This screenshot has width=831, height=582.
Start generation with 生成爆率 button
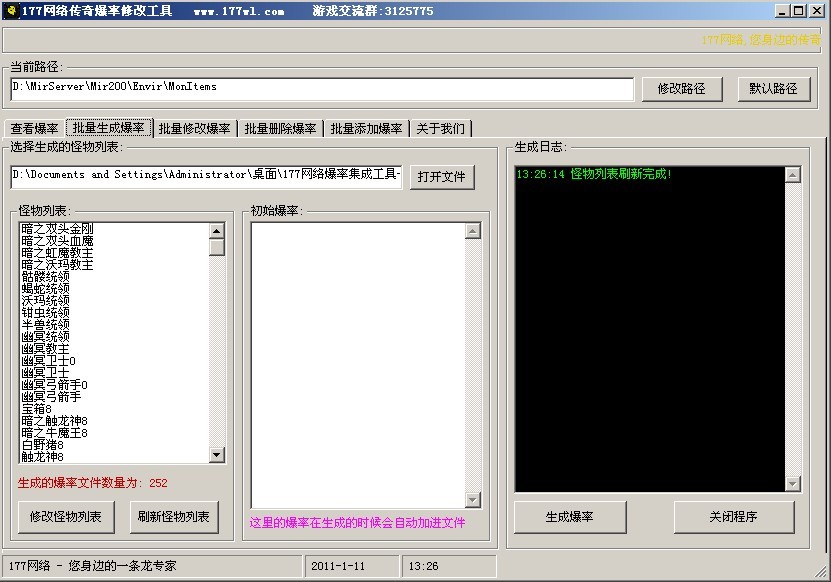tap(570, 517)
